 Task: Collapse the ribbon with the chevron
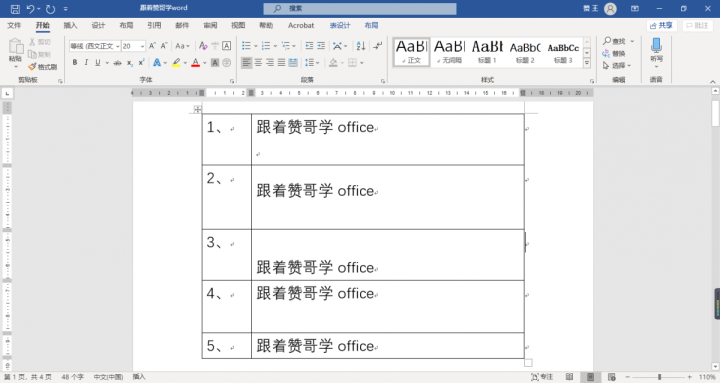[x=713, y=81]
